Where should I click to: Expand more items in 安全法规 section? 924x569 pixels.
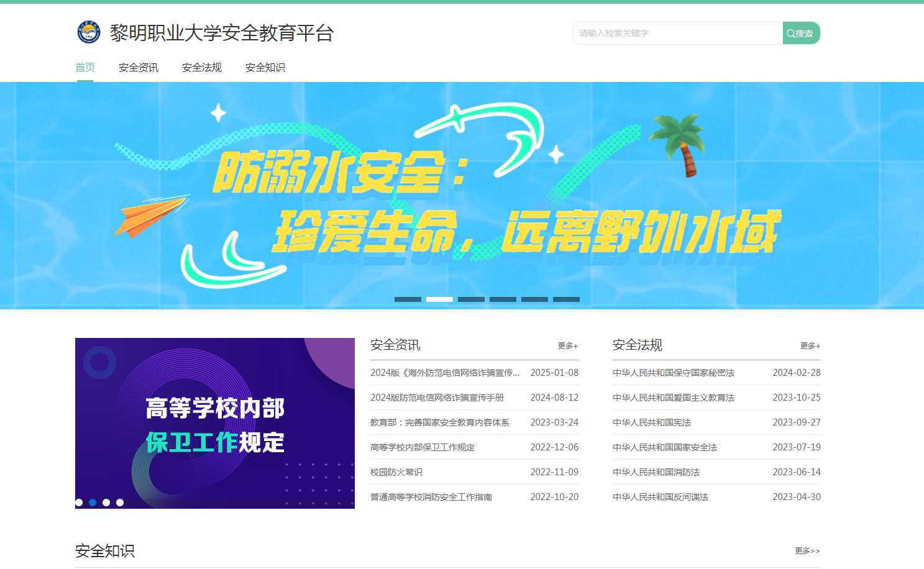point(810,346)
